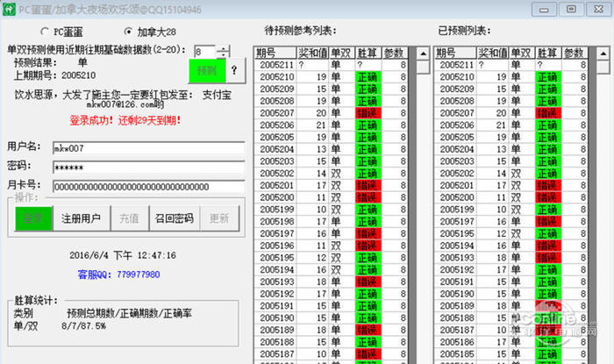Click the mkw007@126.com payment text

pos(125,104)
